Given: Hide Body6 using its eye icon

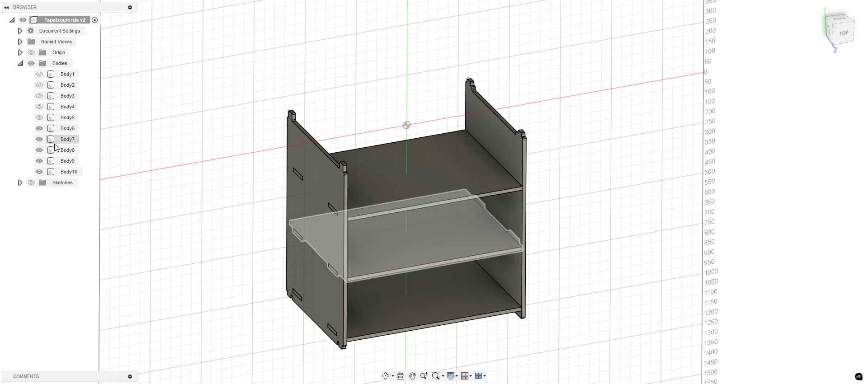Looking at the screenshot, I should click(x=39, y=128).
